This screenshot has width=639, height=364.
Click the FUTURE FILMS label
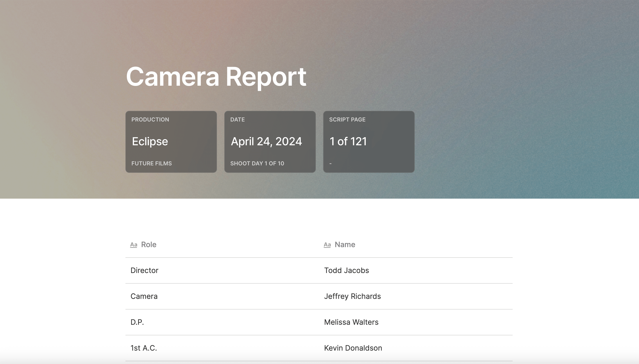[152, 163]
